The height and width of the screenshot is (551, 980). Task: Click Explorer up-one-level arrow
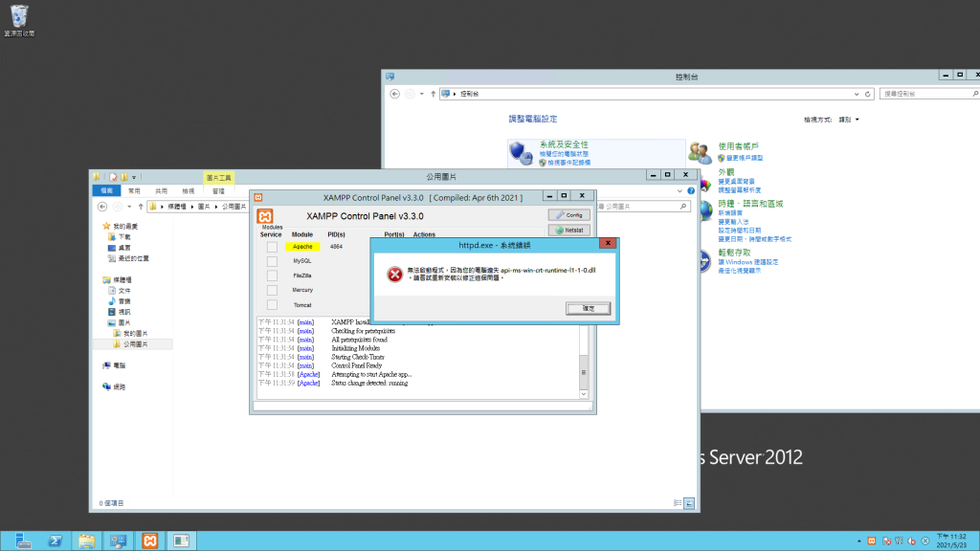(x=141, y=207)
